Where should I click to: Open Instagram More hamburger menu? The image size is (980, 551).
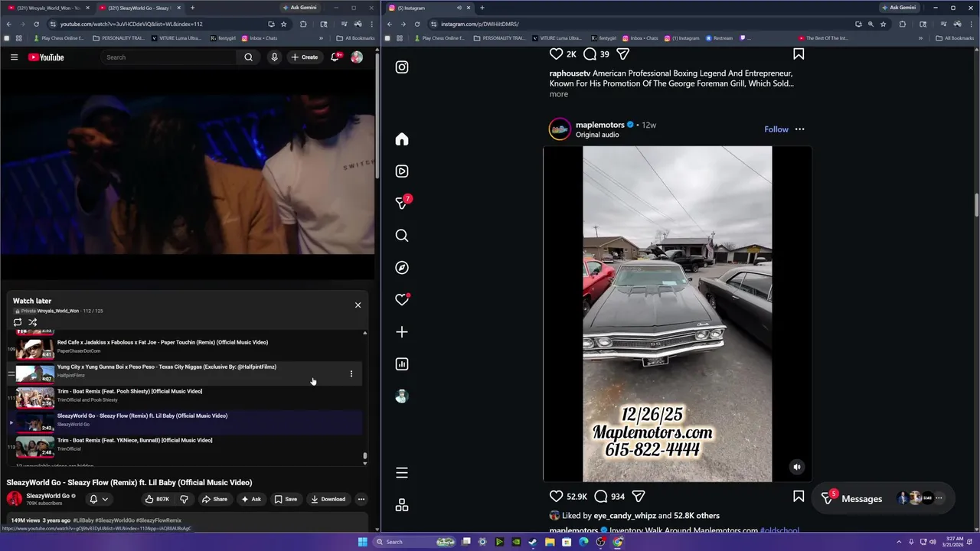[x=402, y=473]
